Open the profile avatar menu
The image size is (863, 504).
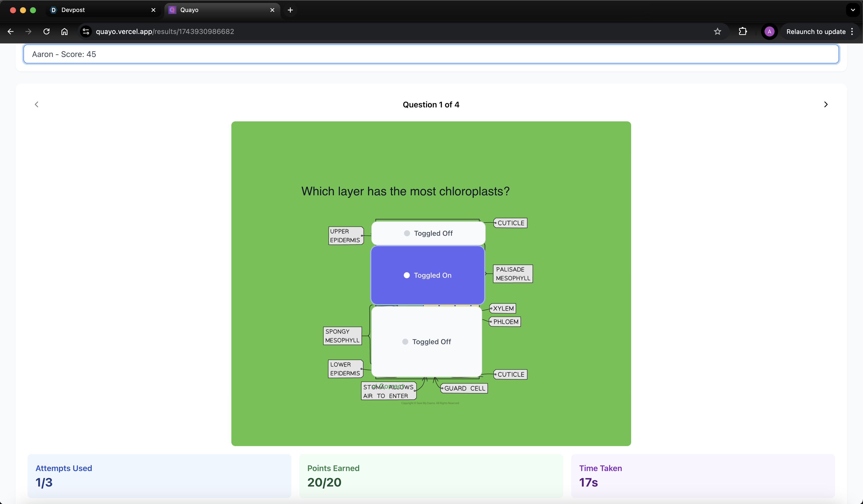pos(769,31)
